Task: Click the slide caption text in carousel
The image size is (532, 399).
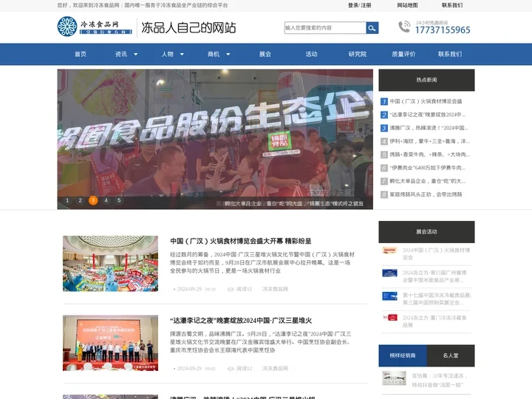Action: point(294,204)
